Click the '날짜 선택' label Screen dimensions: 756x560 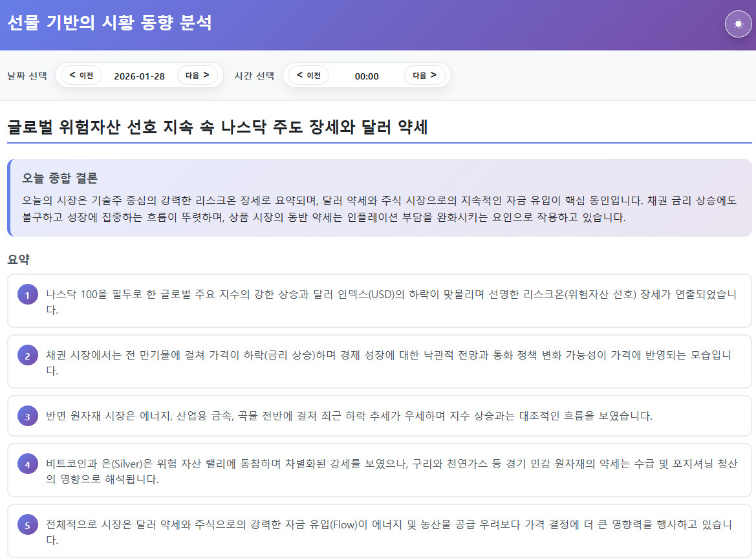[27, 76]
